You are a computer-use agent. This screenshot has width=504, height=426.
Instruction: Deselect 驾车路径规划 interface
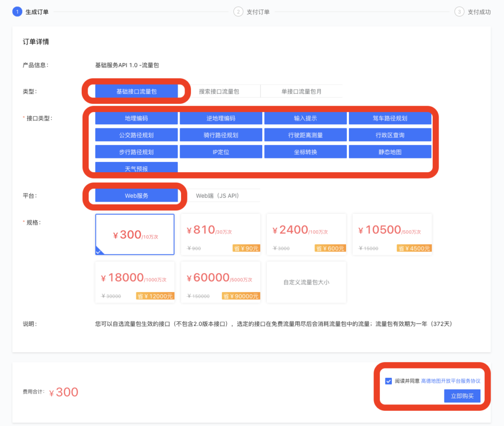click(x=390, y=119)
